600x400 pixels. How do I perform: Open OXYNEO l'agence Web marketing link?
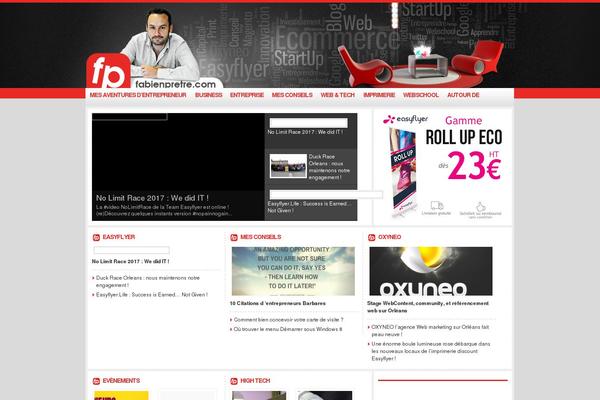[x=430, y=331]
